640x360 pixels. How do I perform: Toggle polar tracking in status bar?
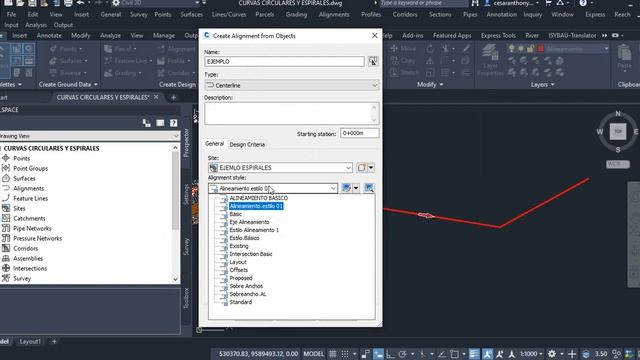coord(402,354)
